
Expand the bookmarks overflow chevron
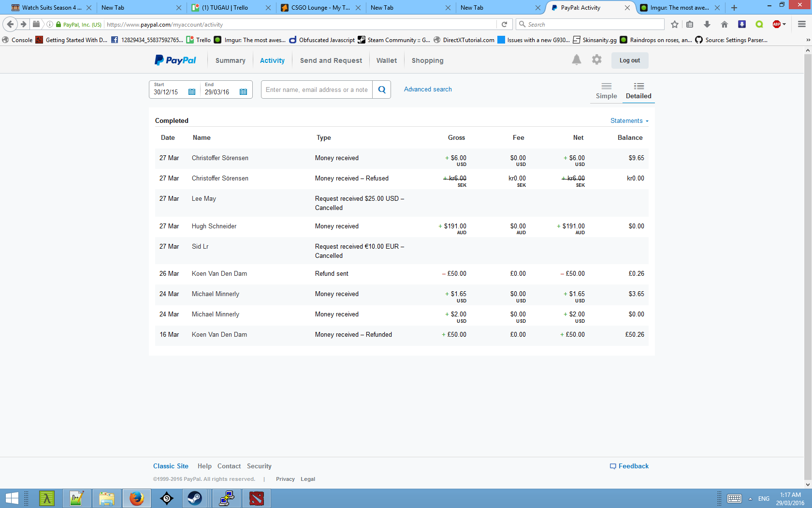[x=808, y=40]
